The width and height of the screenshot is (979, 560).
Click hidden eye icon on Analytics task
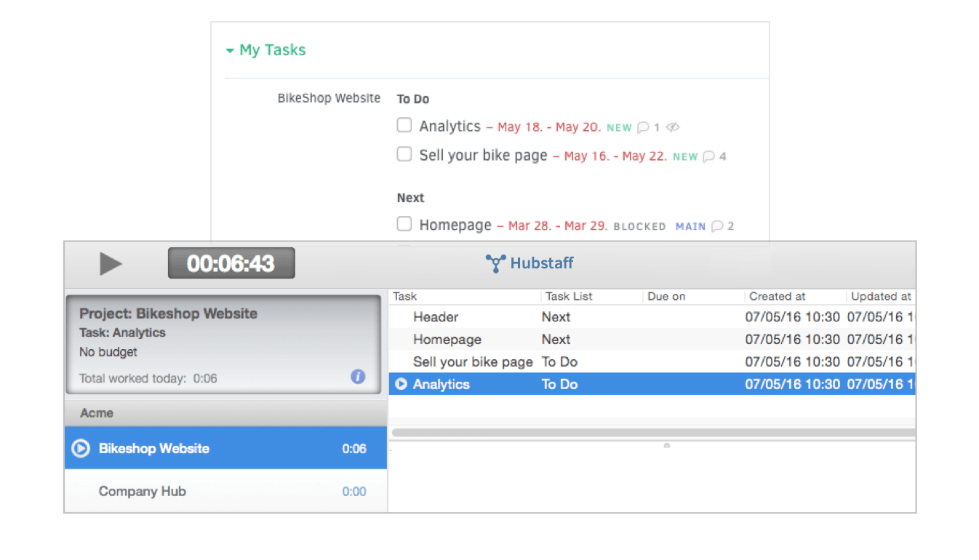click(673, 127)
